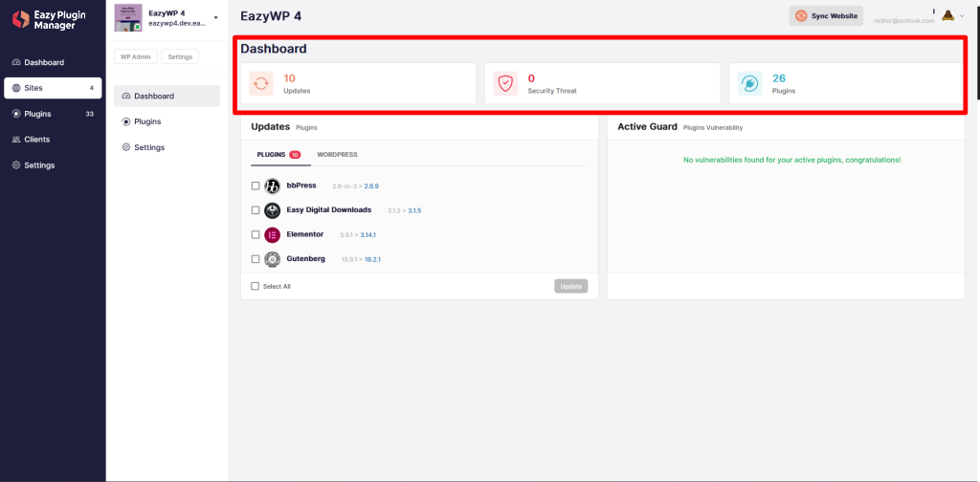Click the Update button
The height and width of the screenshot is (482, 980).
571,287
